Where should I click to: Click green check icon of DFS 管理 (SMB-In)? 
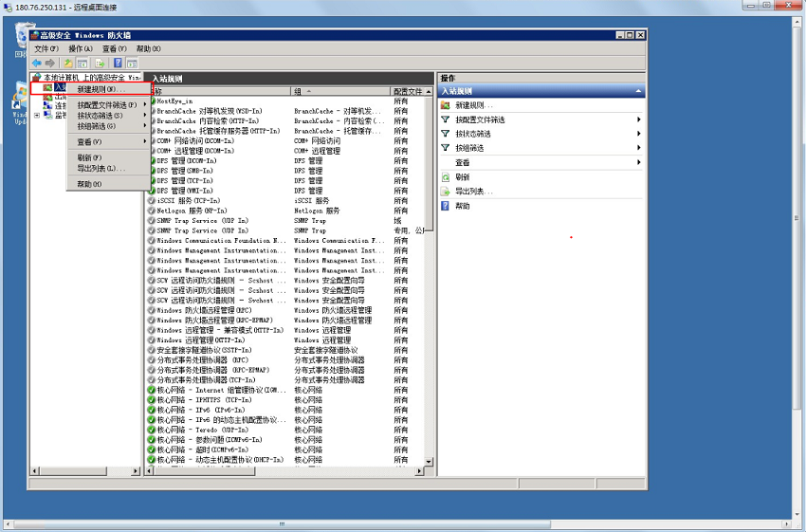pyautogui.click(x=152, y=171)
